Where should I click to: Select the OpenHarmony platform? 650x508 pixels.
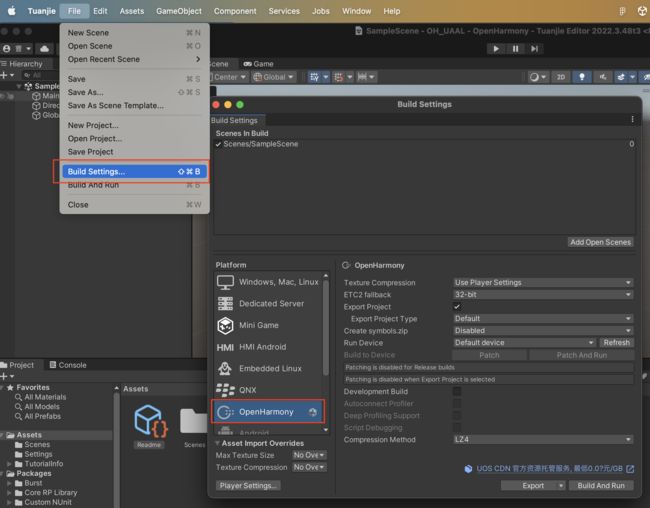click(268, 412)
